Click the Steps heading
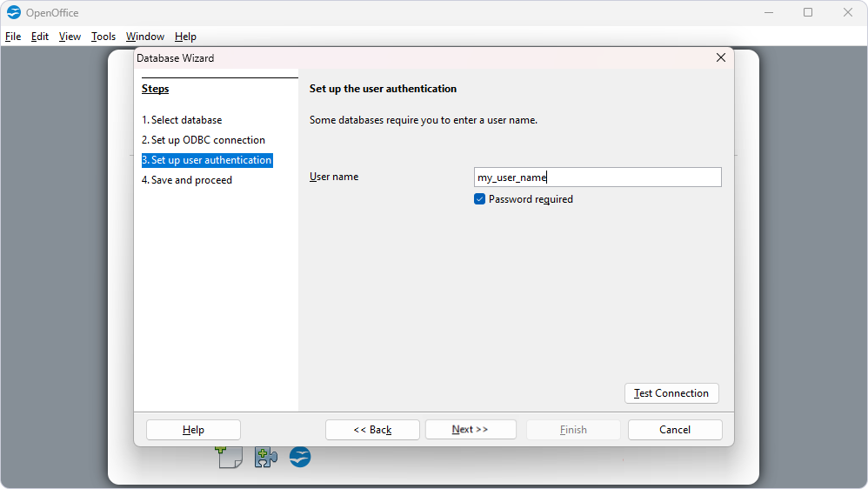The image size is (868, 489). pyautogui.click(x=155, y=89)
